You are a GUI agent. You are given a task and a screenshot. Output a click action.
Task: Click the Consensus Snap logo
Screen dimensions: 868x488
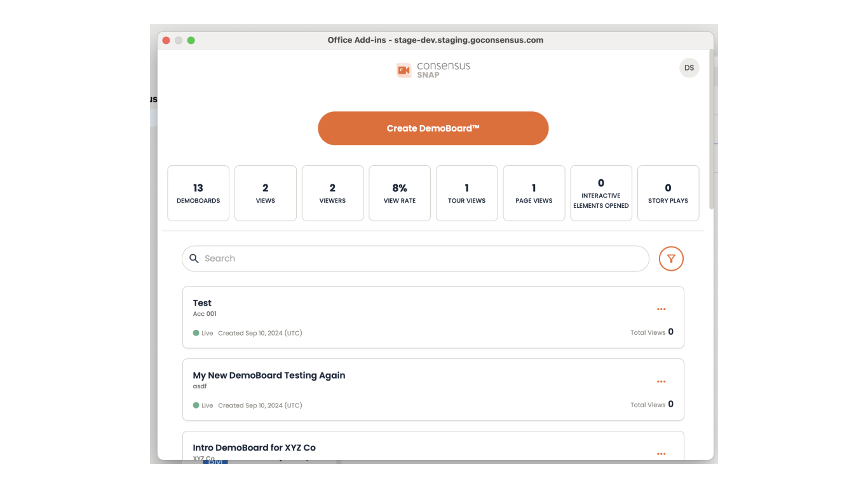coord(433,70)
